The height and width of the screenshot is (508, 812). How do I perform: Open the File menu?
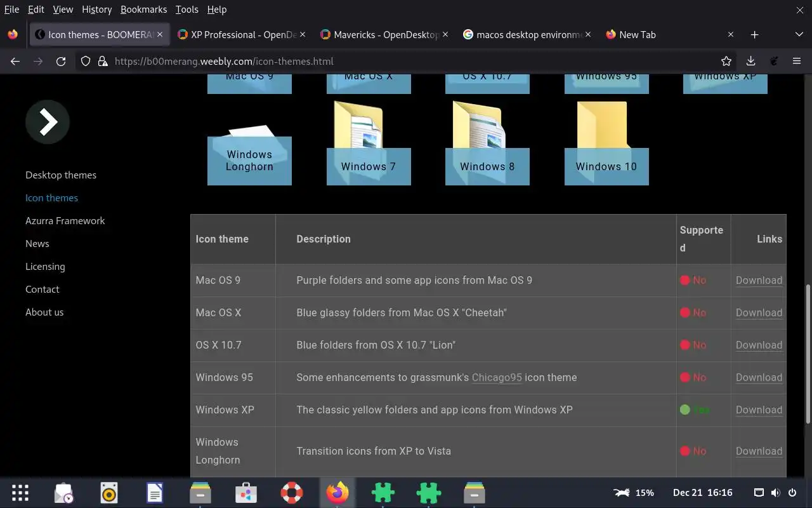pyautogui.click(x=11, y=10)
